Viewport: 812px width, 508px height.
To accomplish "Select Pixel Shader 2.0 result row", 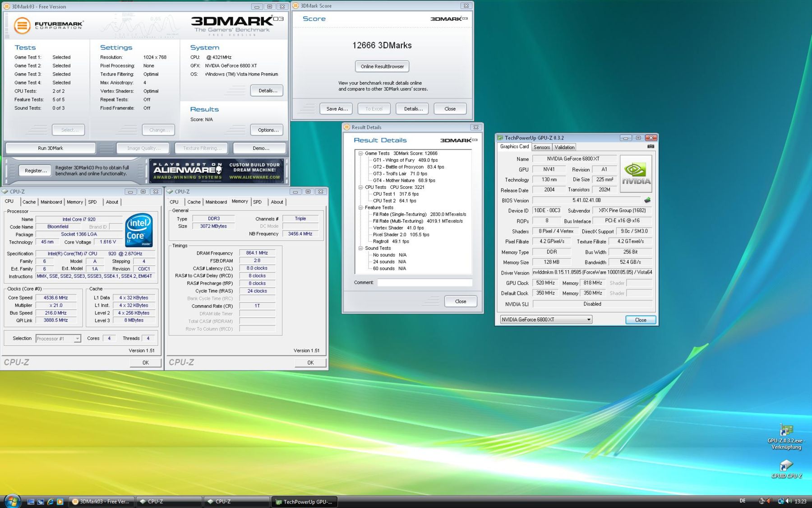I will point(401,235).
